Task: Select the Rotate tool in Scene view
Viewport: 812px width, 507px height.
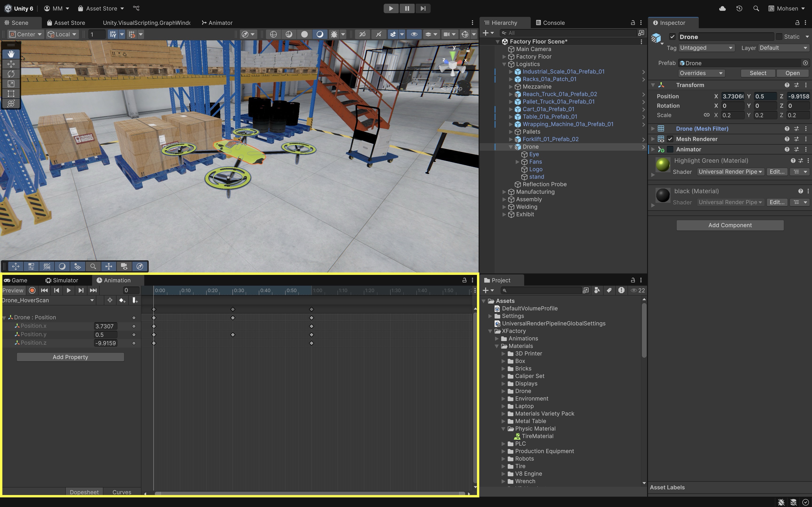Action: click(11, 74)
